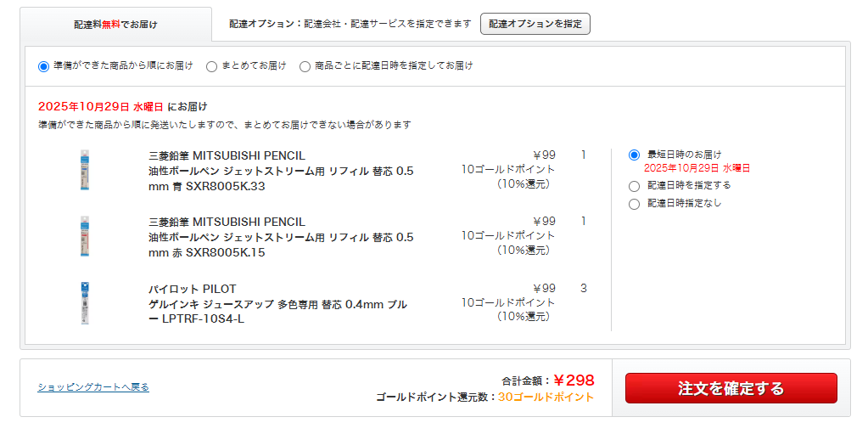Choose 商品ごとに配達日時を指定してお届け option
868x434 pixels.
(x=305, y=66)
